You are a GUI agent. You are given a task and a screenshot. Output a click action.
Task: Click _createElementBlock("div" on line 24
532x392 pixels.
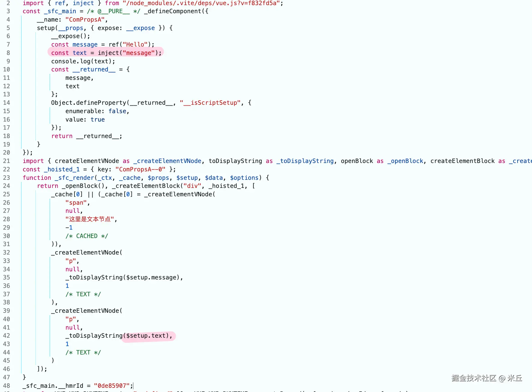157,186
